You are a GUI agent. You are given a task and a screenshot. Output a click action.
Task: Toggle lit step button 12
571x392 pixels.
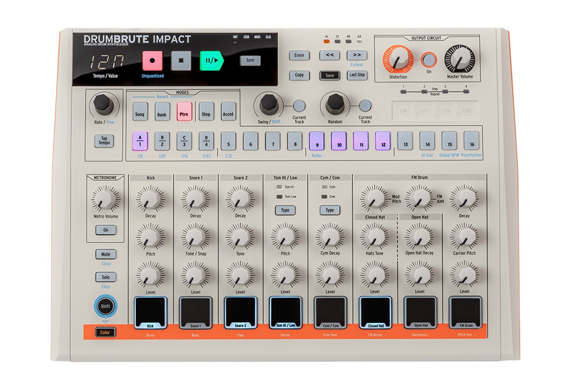point(383,141)
